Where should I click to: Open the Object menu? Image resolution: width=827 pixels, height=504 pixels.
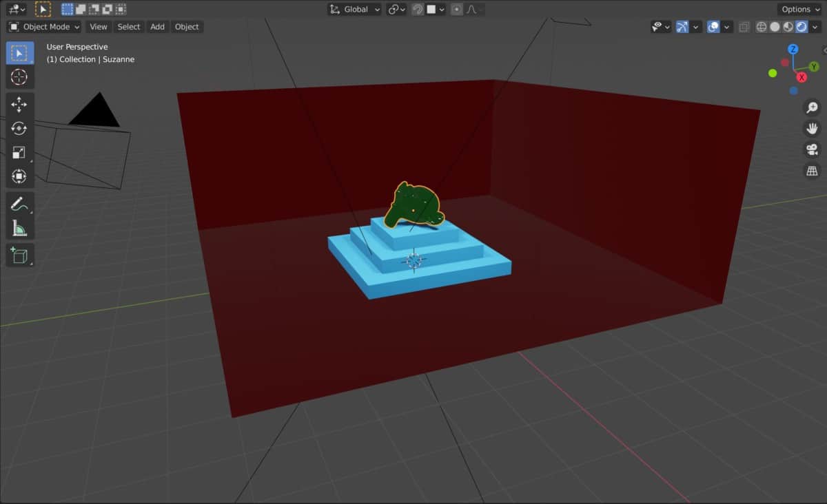click(x=186, y=26)
